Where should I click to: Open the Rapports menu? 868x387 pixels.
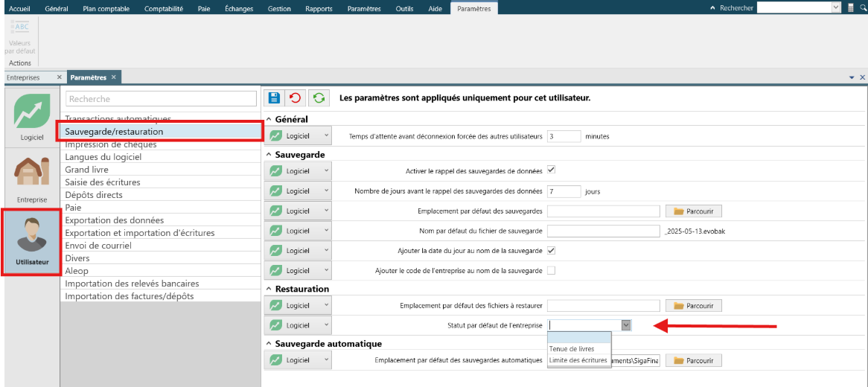pyautogui.click(x=319, y=8)
